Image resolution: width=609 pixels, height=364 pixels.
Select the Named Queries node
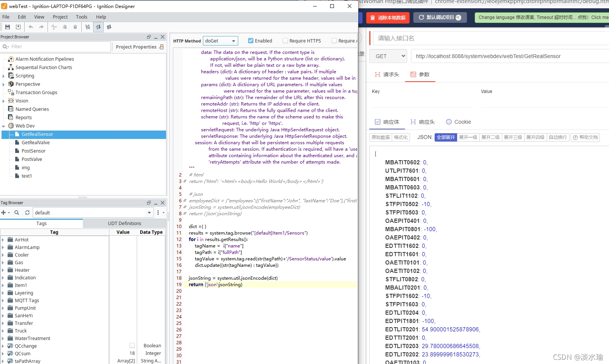[x=32, y=109]
